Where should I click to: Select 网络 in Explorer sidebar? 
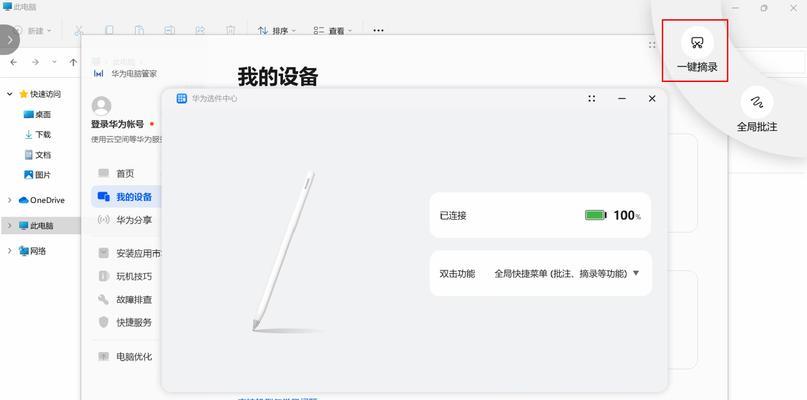coord(32,251)
